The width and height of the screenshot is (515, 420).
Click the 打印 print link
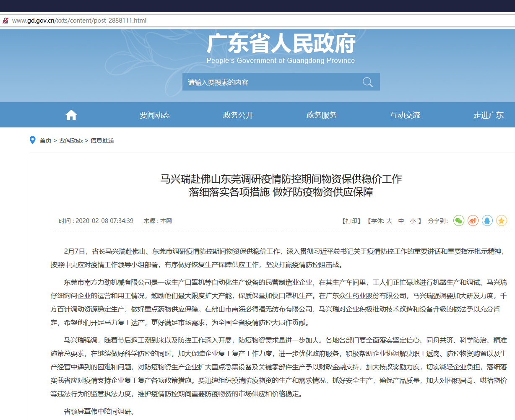pyautogui.click(x=351, y=221)
